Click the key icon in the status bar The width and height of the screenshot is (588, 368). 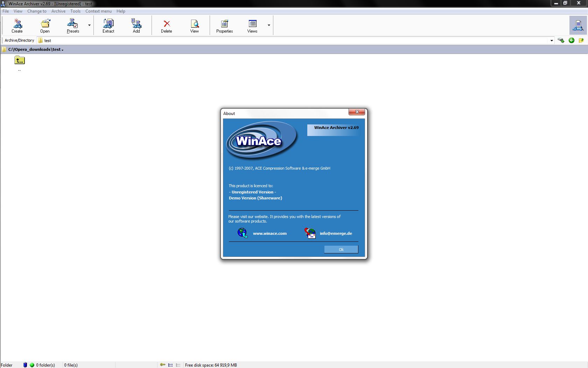point(162,365)
